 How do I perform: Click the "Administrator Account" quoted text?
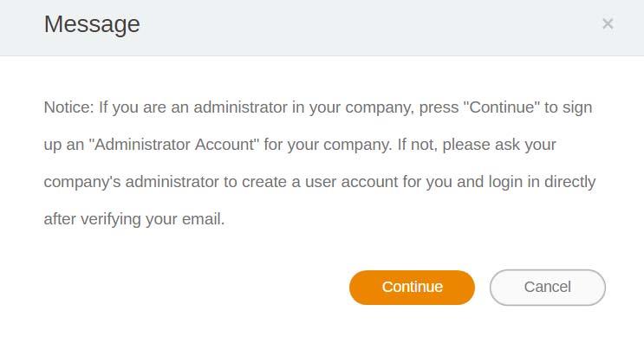click(x=173, y=145)
